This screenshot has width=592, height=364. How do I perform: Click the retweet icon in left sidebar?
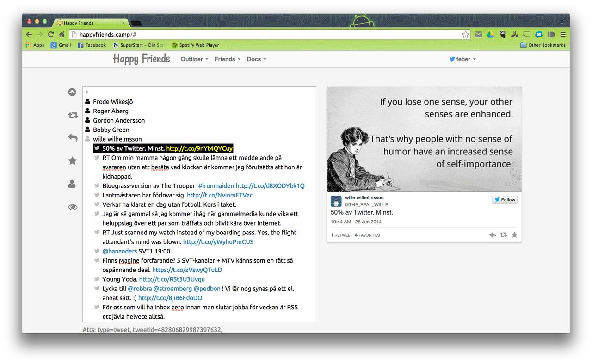(x=73, y=115)
